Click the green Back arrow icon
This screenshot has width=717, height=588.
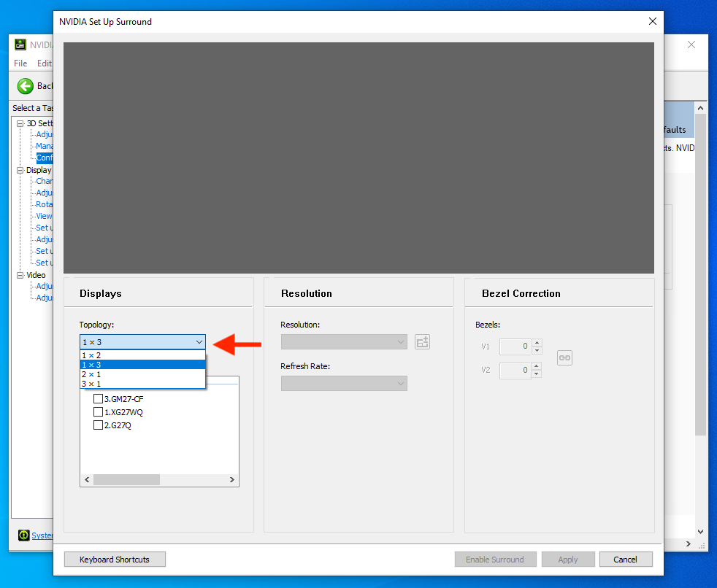(x=25, y=86)
